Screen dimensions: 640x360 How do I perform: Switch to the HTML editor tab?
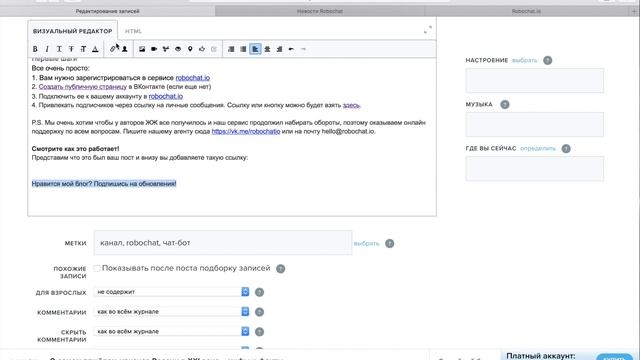pos(133,31)
